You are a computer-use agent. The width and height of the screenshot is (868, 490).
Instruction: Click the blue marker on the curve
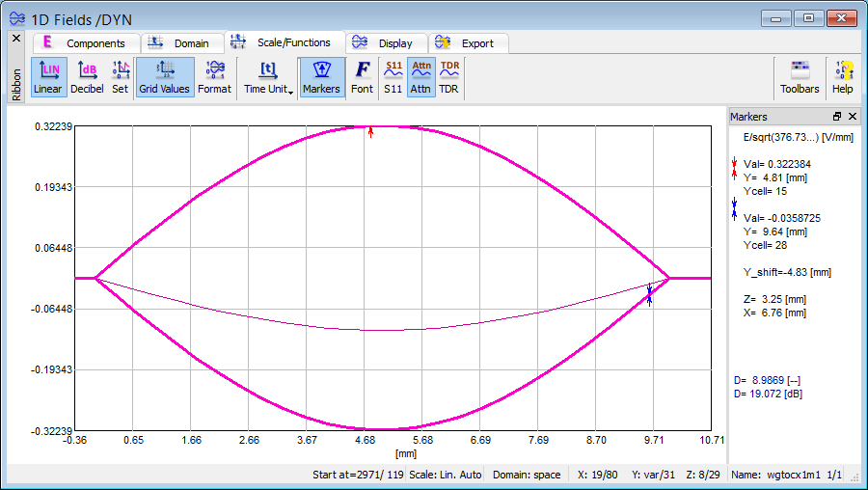click(x=649, y=295)
